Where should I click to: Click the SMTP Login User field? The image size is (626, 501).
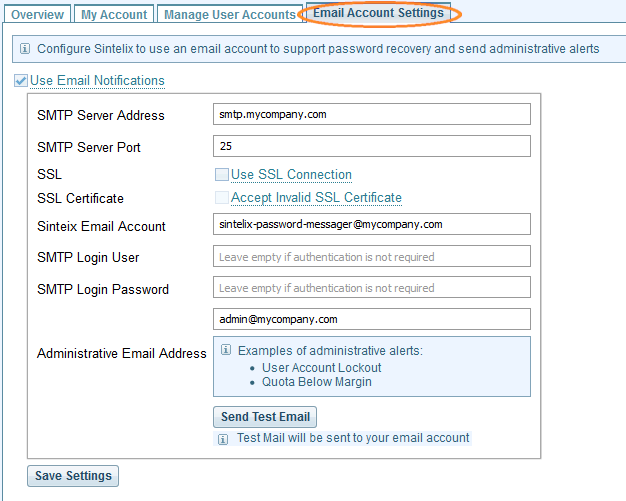[372, 256]
